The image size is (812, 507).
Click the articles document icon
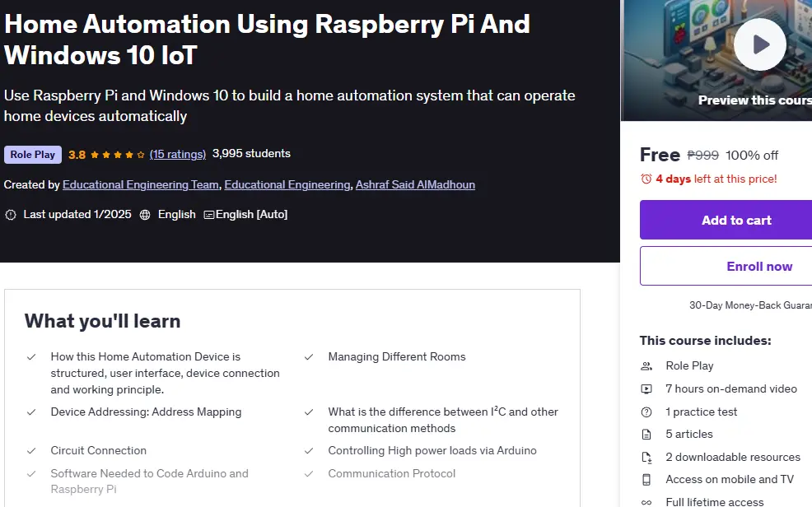click(x=646, y=435)
